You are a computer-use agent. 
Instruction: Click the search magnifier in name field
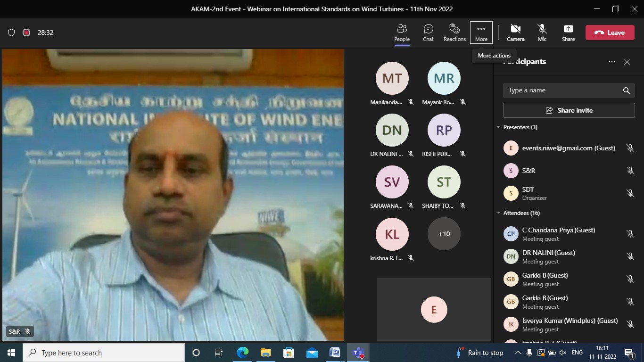pyautogui.click(x=626, y=90)
